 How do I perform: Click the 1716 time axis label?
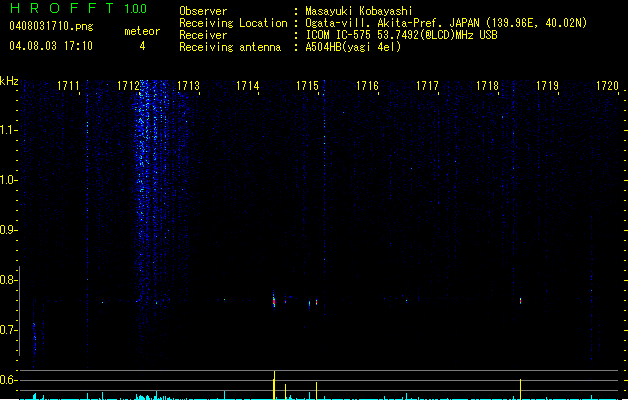[367, 86]
